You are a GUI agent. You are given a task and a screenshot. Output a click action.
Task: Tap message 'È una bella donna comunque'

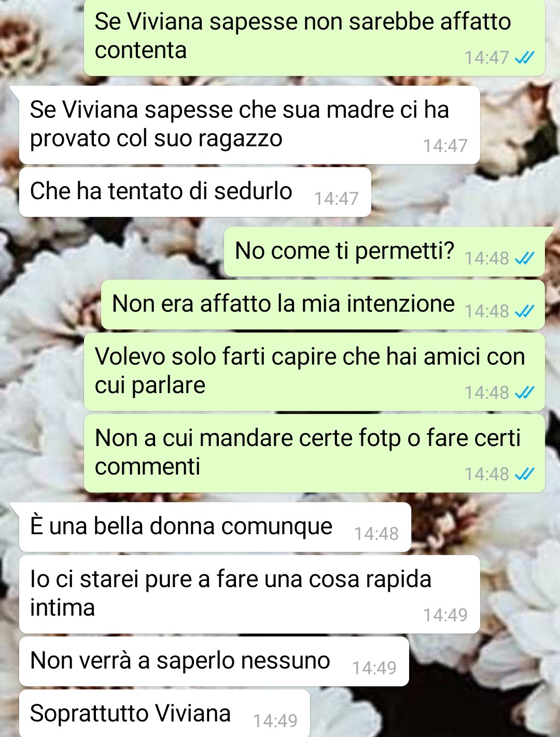215,527
